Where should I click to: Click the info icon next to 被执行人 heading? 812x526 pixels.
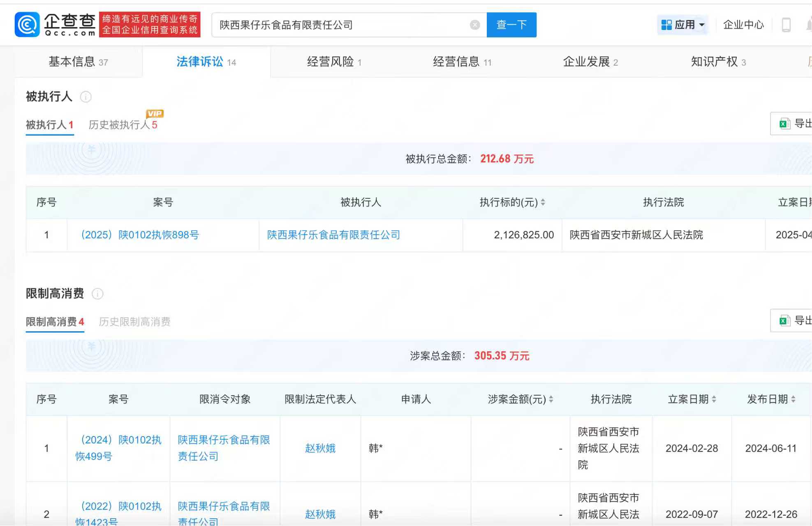[x=86, y=97]
